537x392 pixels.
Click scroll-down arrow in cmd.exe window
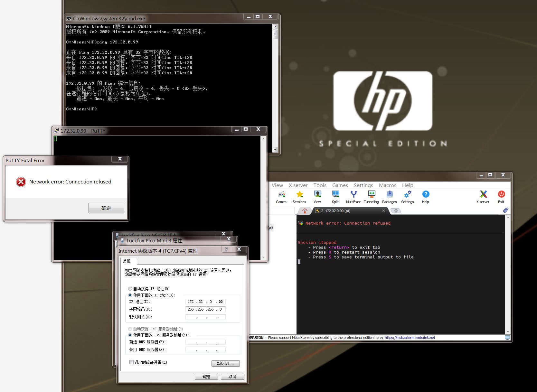click(x=275, y=150)
